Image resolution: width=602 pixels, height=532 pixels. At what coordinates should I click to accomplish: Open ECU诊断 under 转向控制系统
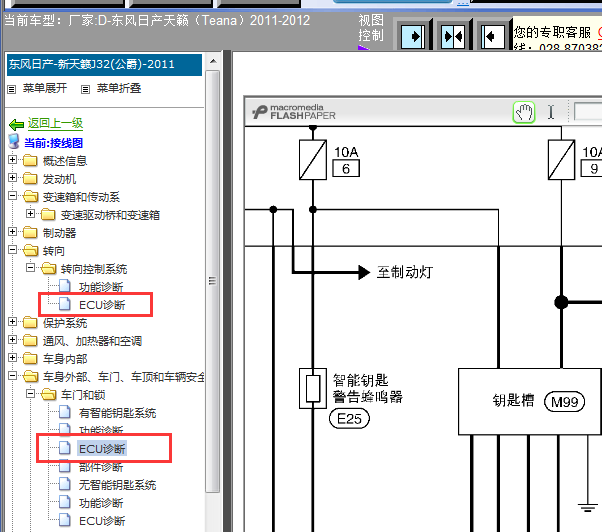102,305
